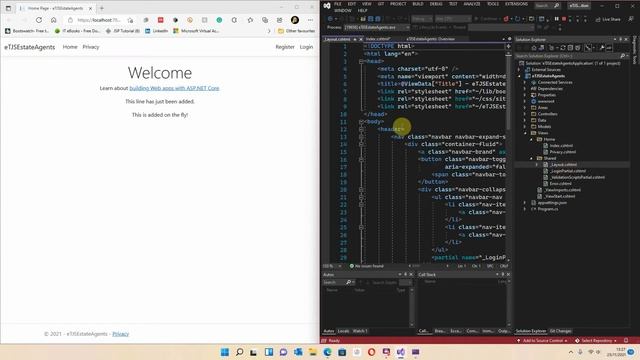Image resolution: width=640 pixels, height=360 pixels.
Task: Select Program.cs in Solution Explorer
Action: (x=547, y=209)
